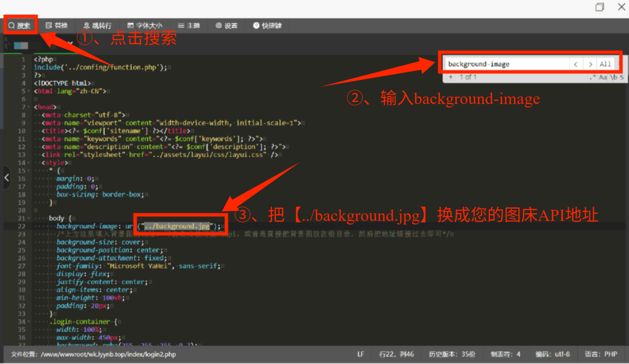Click the 语言: PHP language selector

coord(601,354)
